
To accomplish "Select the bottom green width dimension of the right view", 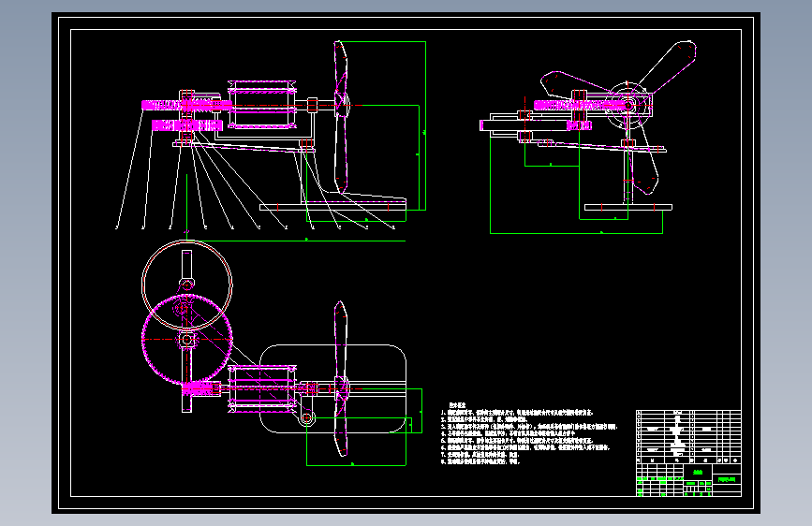I will [x=576, y=233].
